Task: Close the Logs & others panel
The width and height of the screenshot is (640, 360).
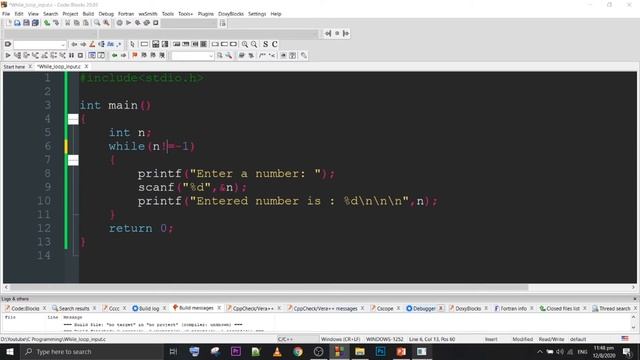Action: (635, 299)
